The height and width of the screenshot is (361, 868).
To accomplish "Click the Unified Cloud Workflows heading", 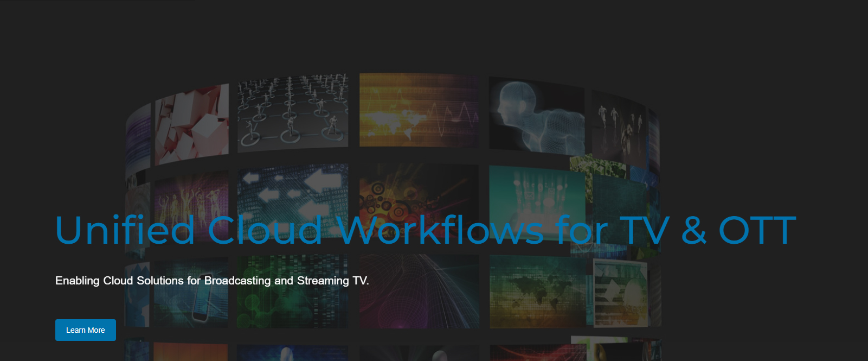I will (x=425, y=230).
